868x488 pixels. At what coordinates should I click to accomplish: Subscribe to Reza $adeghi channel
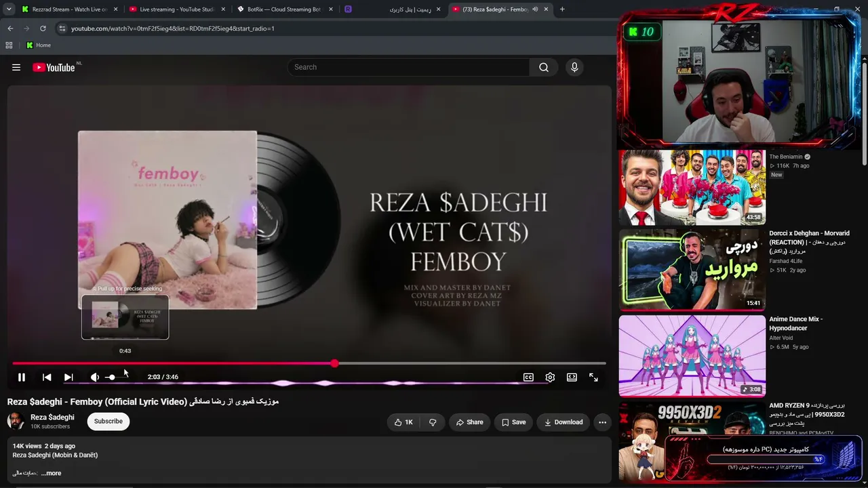point(108,422)
